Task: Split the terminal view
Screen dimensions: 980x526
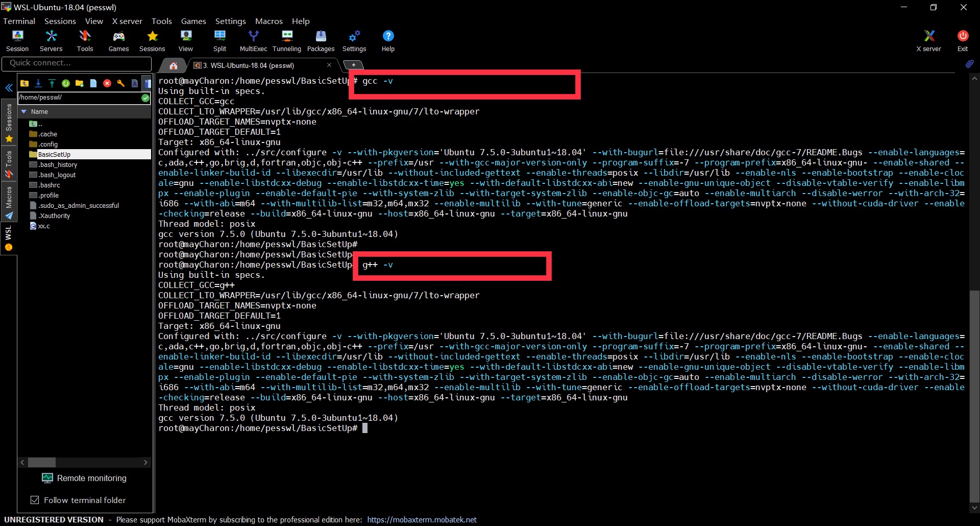Action: tap(219, 40)
